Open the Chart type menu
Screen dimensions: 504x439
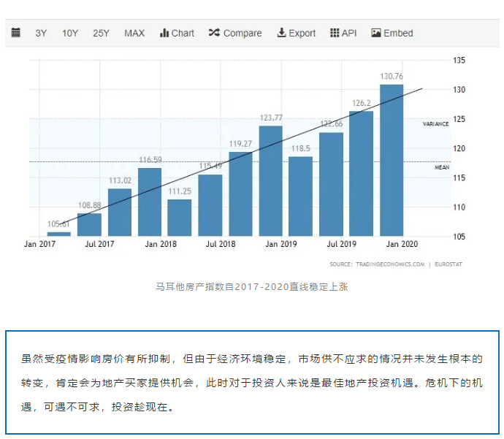point(177,33)
